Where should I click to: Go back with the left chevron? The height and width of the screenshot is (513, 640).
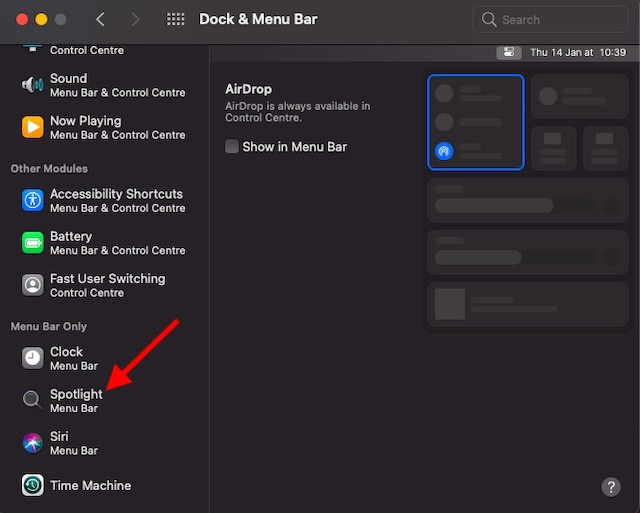coord(100,19)
